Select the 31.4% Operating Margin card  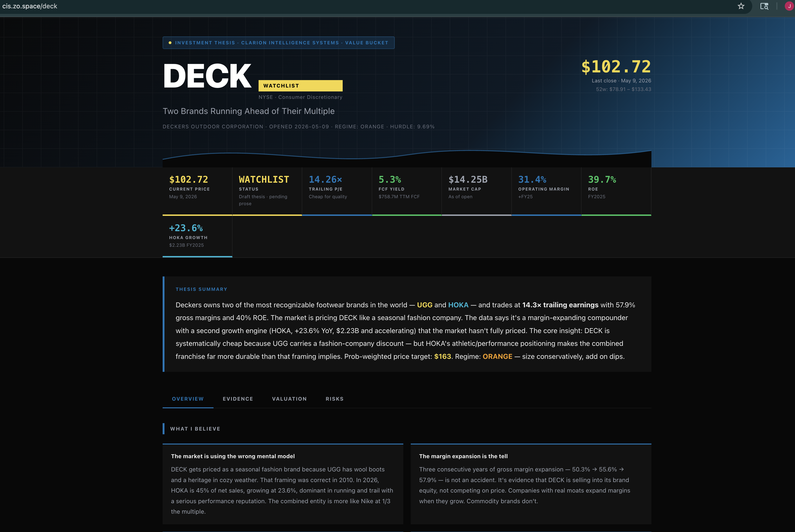point(546,191)
